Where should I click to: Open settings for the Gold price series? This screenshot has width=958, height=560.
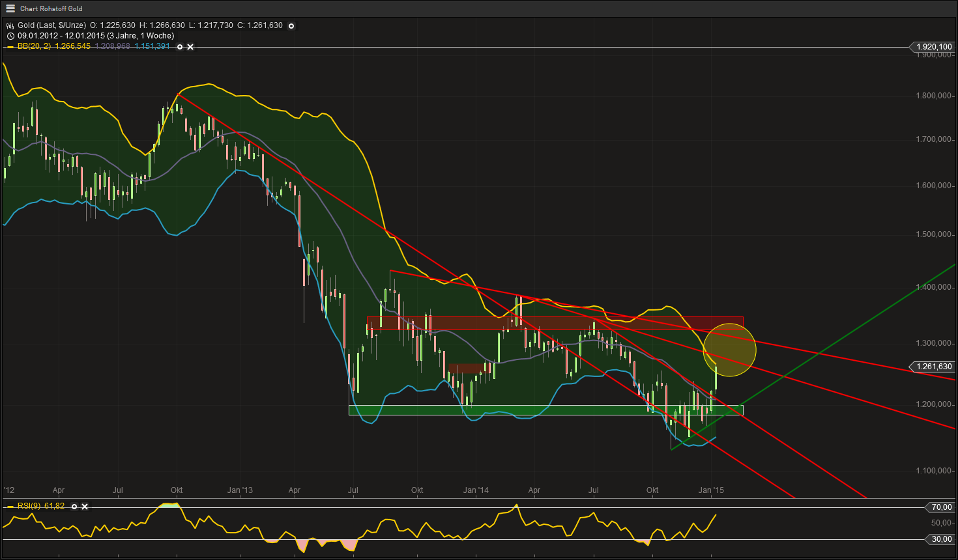point(291,26)
